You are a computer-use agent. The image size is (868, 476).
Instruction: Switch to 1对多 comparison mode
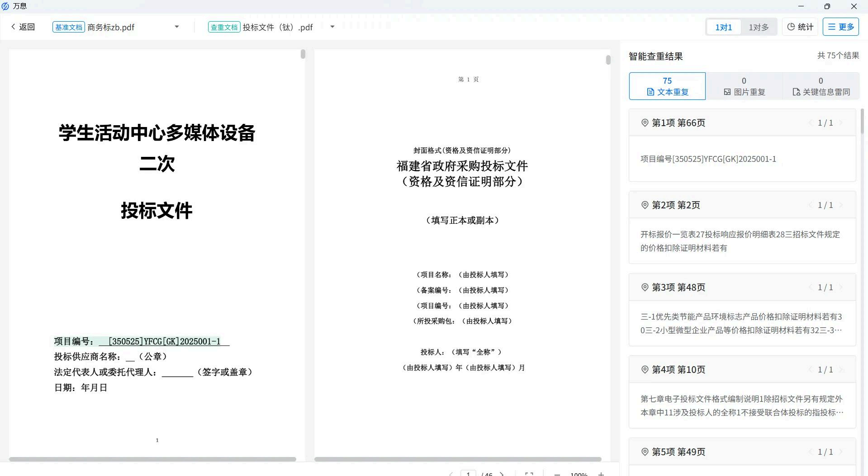tap(759, 27)
